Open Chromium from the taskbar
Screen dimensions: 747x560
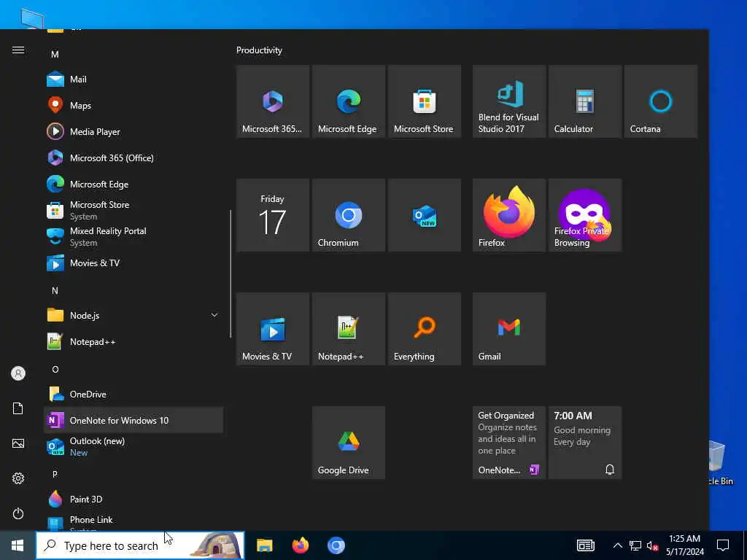(x=336, y=545)
